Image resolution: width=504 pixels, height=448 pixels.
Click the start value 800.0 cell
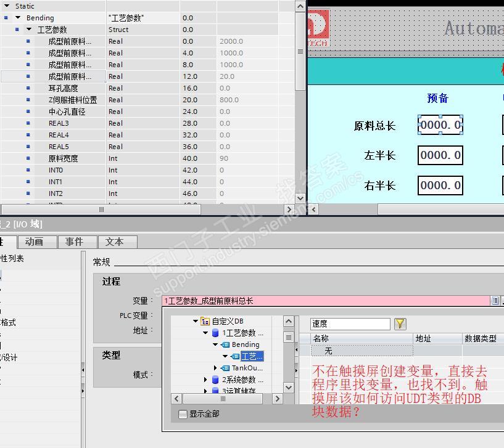[247, 100]
